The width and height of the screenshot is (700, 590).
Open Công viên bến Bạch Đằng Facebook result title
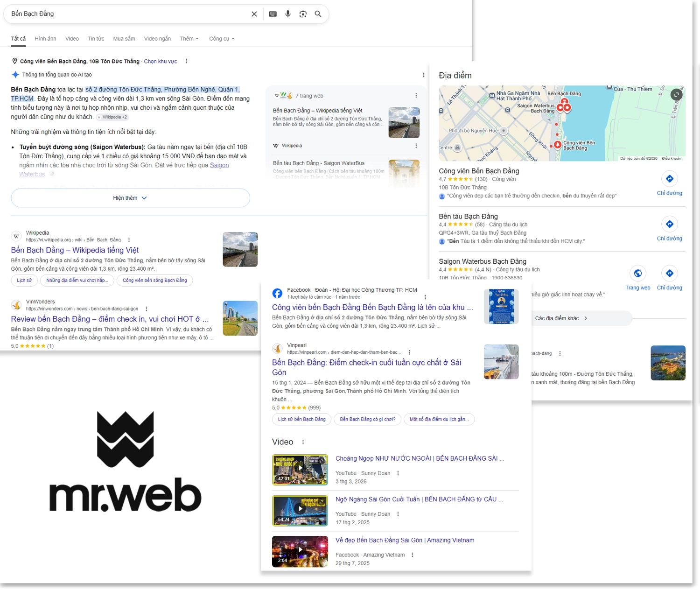point(372,308)
